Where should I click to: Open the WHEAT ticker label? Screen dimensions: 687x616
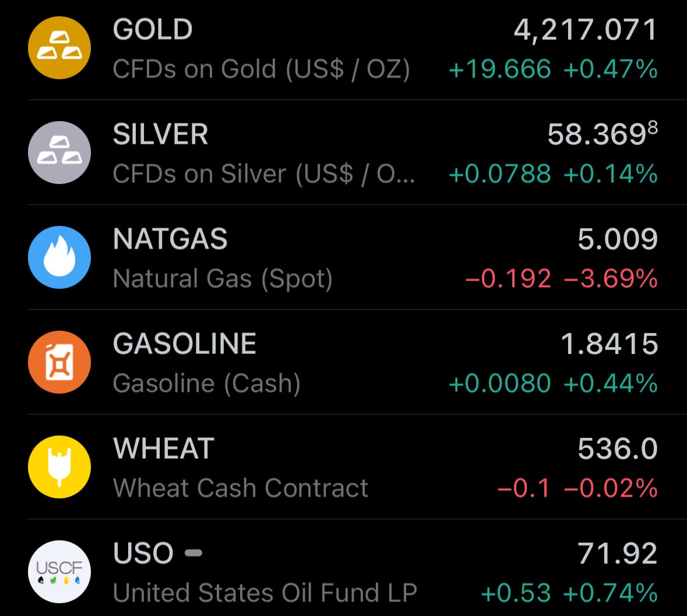point(164,448)
